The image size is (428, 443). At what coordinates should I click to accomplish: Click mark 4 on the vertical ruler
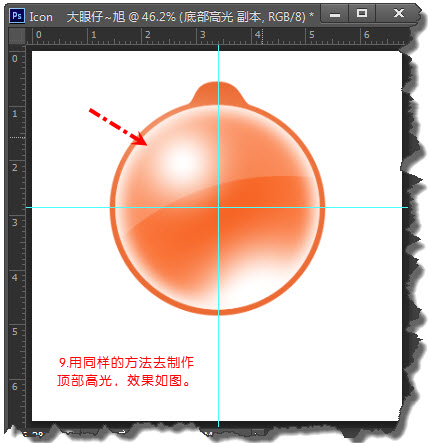click(15, 277)
